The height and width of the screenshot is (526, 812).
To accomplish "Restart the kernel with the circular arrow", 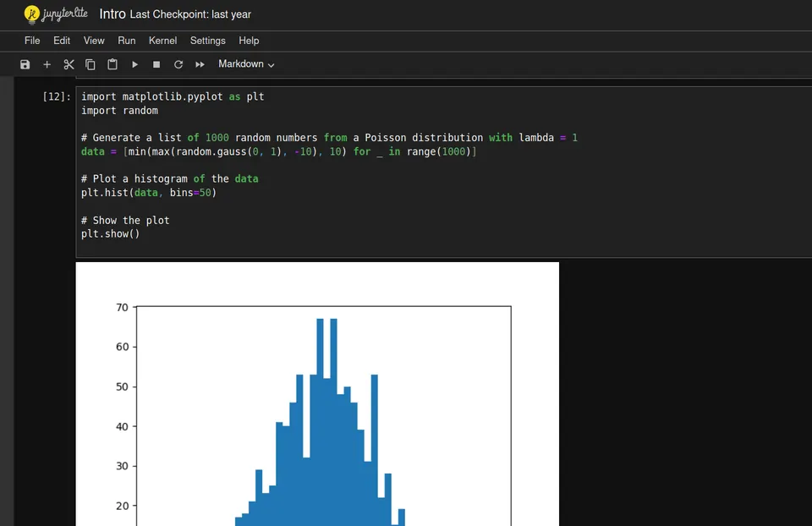I will coord(178,64).
